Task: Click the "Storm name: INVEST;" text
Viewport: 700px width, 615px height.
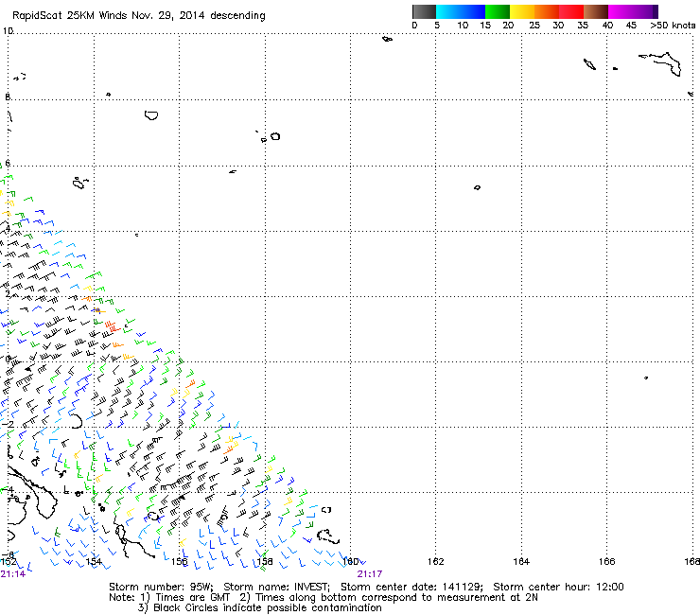Action: click(276, 587)
